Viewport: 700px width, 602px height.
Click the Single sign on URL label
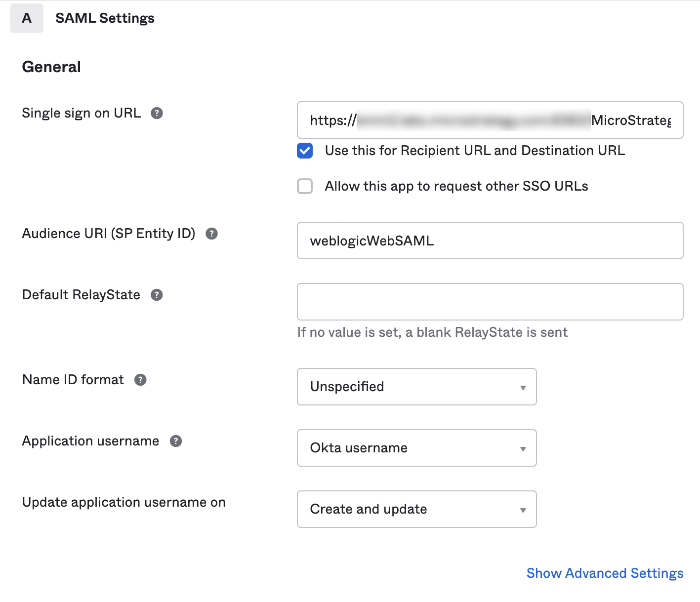point(81,113)
